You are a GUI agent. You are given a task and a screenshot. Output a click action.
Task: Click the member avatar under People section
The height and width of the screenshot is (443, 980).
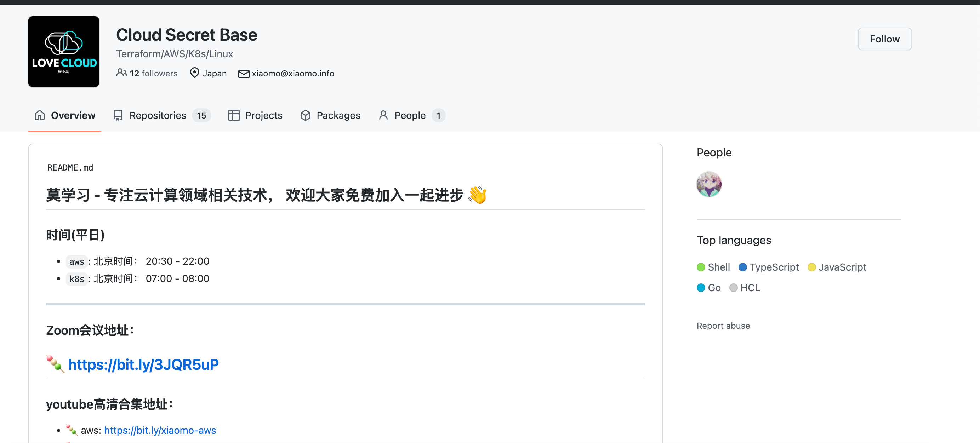pos(709,184)
